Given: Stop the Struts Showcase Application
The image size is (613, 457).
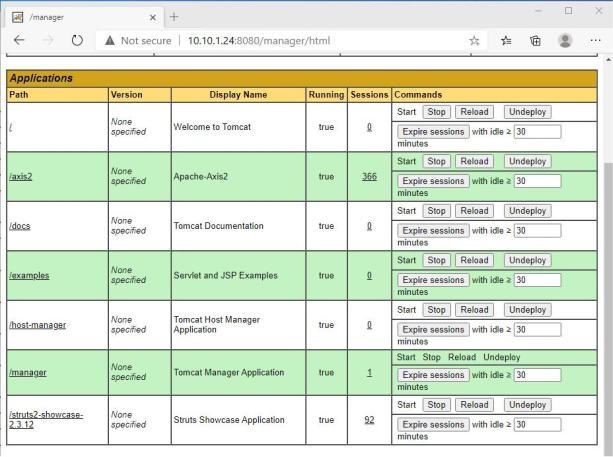Looking at the screenshot, I should [436, 405].
